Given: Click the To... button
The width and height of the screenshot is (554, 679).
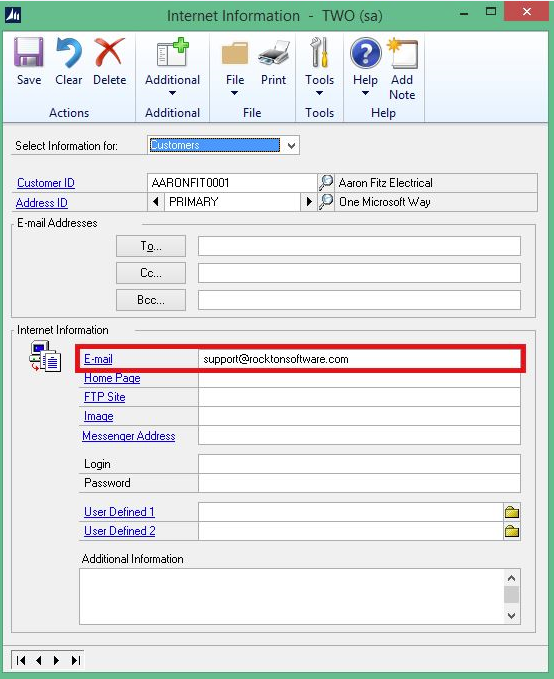Looking at the screenshot, I should (151, 246).
